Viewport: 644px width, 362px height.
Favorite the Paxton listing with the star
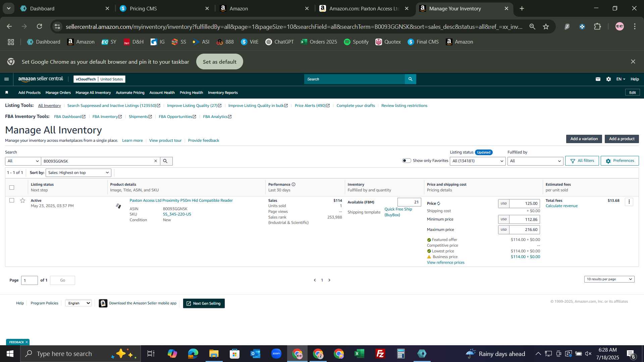tap(22, 200)
